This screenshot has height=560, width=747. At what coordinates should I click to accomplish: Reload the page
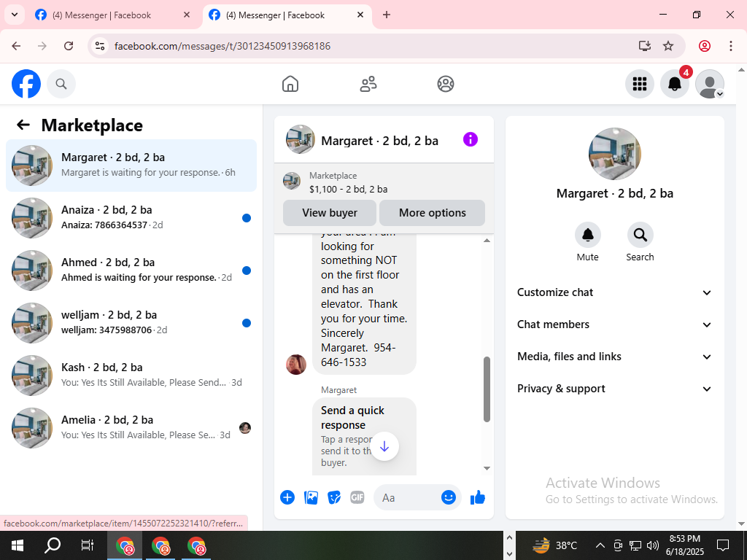tap(69, 46)
